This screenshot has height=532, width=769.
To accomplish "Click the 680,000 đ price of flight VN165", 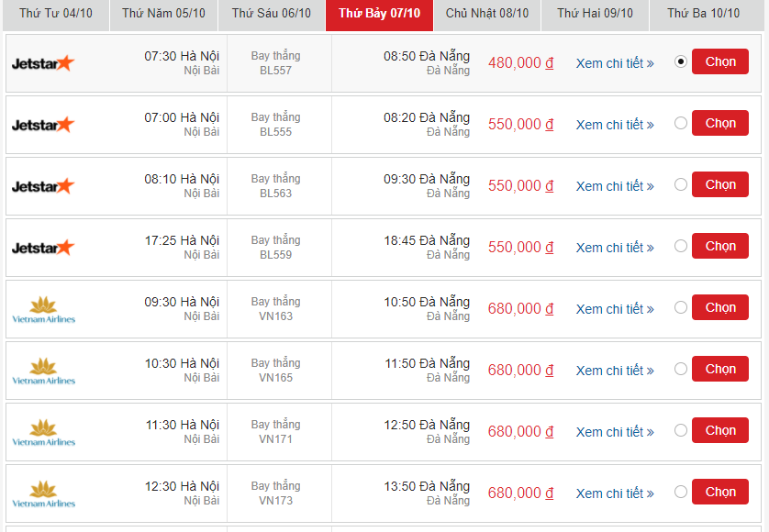I will [520, 371].
